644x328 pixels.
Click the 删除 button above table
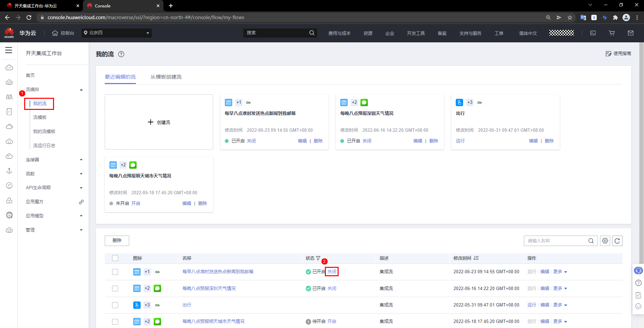click(117, 241)
